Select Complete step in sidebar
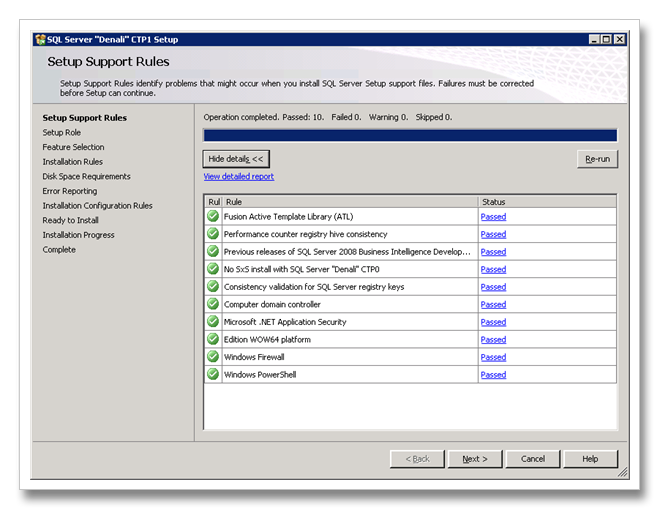660x510 pixels. [59, 250]
